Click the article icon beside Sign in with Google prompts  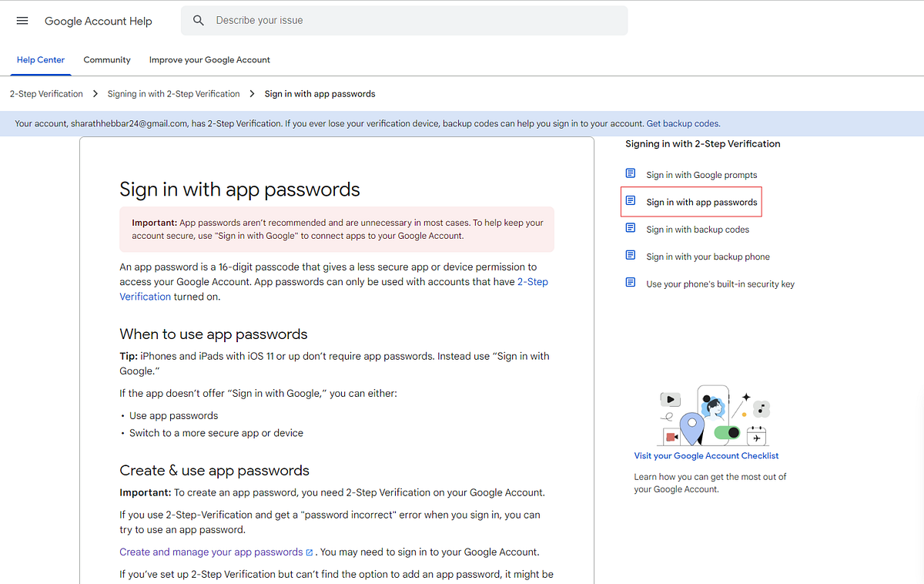pos(631,173)
